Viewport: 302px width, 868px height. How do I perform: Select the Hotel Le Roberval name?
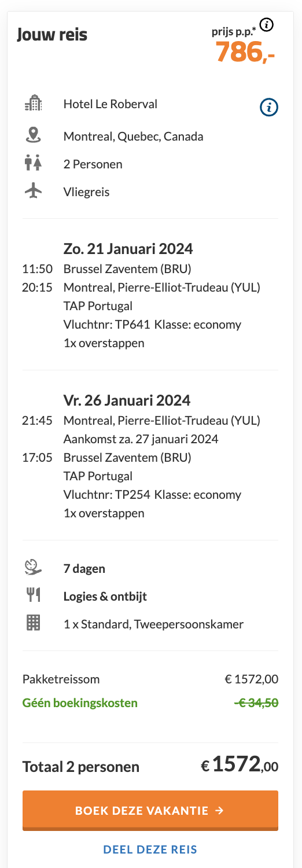pyautogui.click(x=111, y=104)
